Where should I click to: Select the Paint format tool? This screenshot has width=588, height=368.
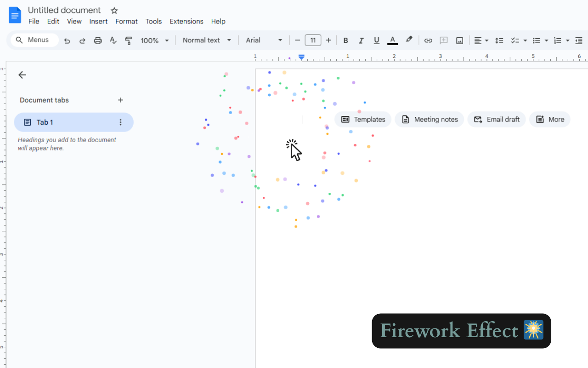[x=129, y=40]
